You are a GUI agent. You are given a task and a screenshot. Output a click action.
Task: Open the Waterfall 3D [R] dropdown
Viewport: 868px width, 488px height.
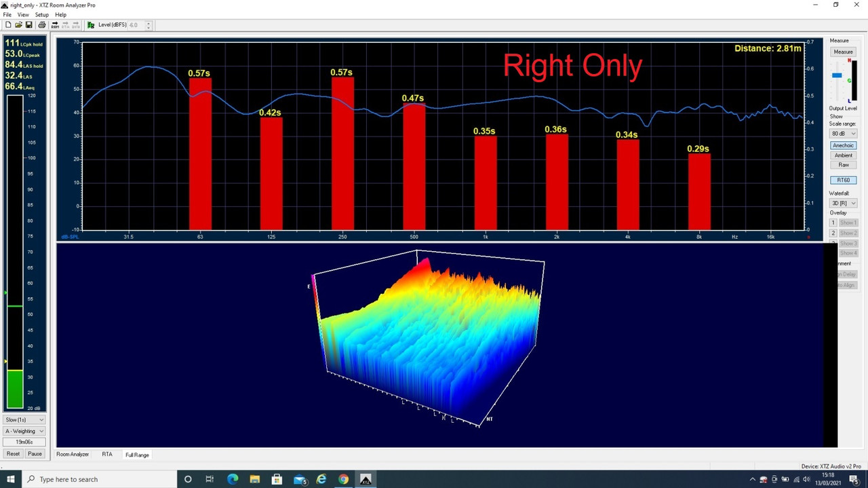click(x=844, y=204)
